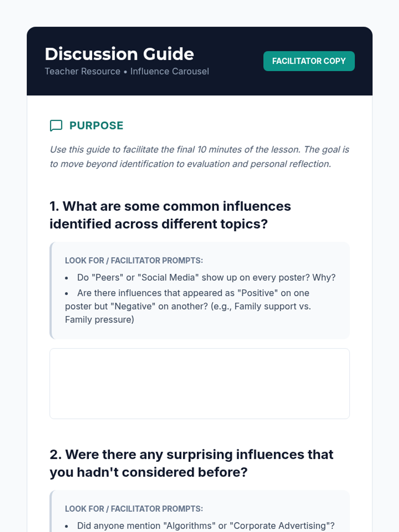Click inside the empty notes box under question 1
Screen dimensions: 399x532
199,384
